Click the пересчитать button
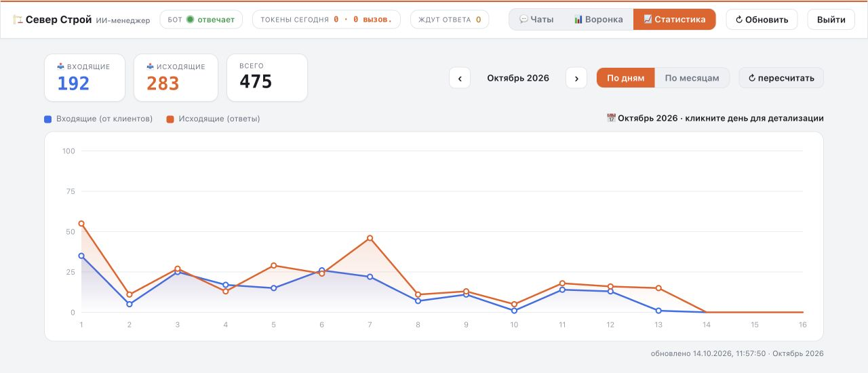Screen dimensions: 868x373 (781, 78)
